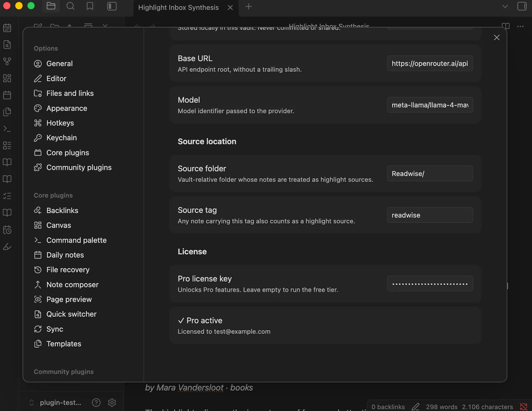Close the settings dialog with X
This screenshot has height=411, width=532.
pyautogui.click(x=497, y=38)
